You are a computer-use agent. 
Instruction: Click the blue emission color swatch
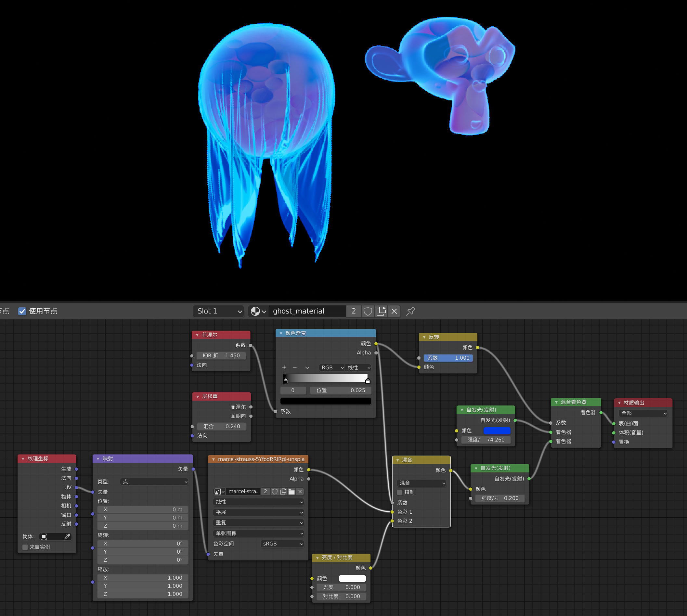496,430
